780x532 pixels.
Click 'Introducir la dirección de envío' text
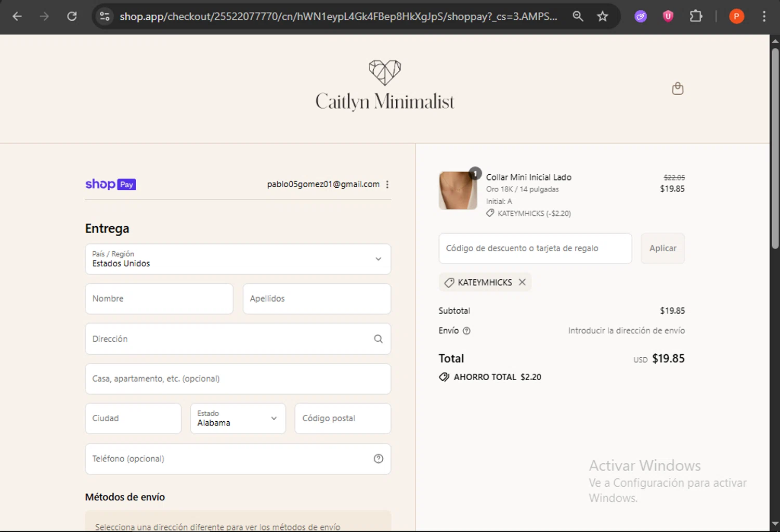click(626, 331)
